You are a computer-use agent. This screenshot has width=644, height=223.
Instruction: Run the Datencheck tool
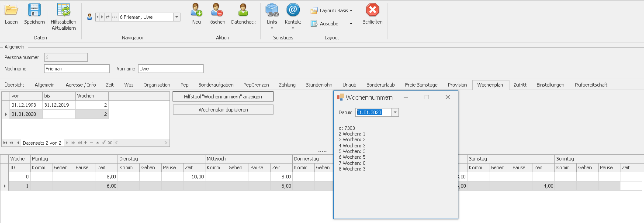(243, 10)
